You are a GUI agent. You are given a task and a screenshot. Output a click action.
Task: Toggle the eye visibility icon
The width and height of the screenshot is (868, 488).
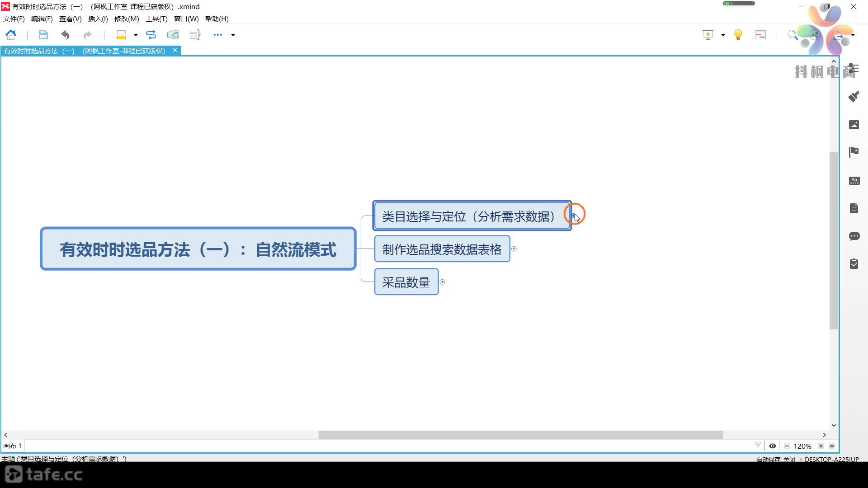tap(773, 446)
